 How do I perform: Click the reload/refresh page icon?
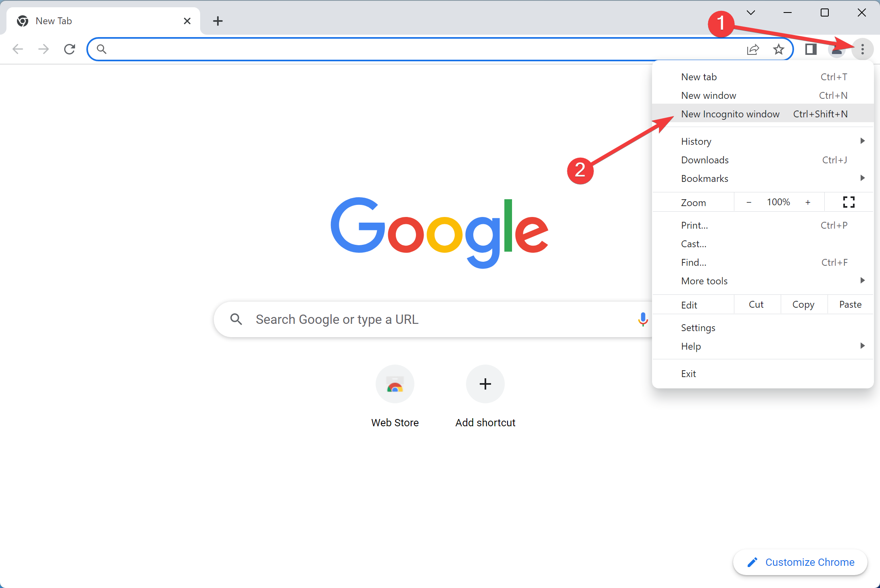point(69,48)
